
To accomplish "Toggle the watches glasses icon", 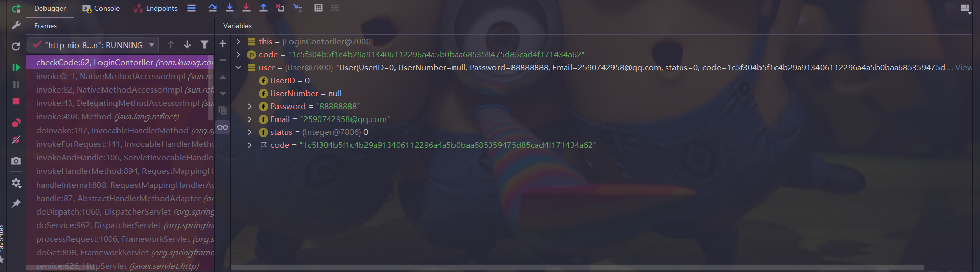I will [x=223, y=127].
